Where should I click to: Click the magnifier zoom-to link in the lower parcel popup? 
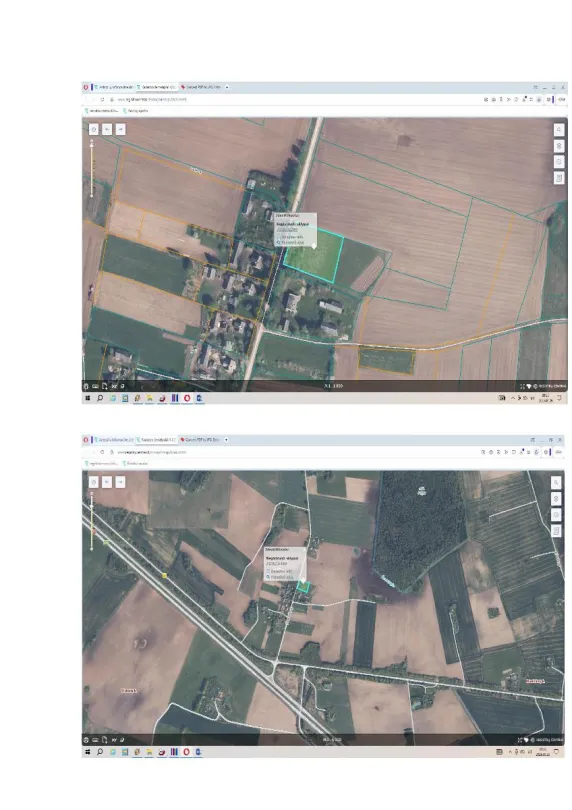click(x=279, y=577)
